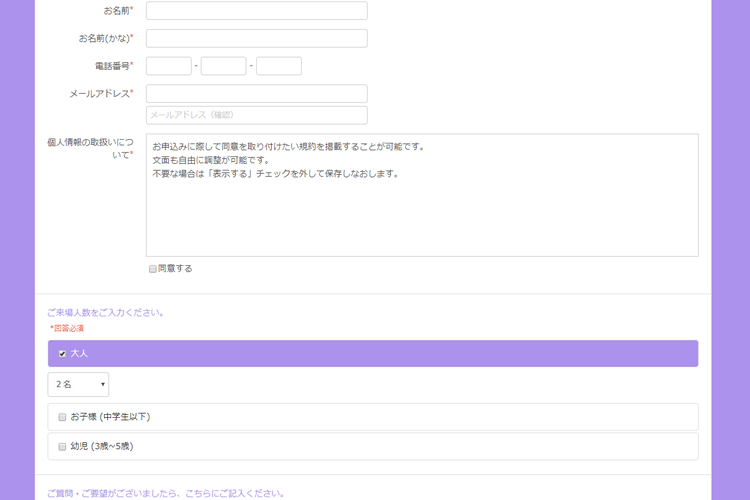Check the 同意する agreement checkbox

point(153,269)
